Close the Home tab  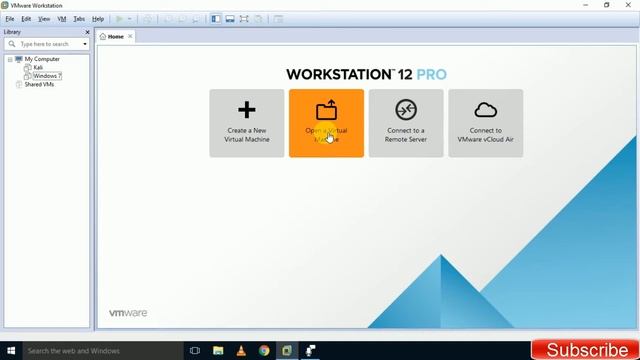tap(130, 36)
